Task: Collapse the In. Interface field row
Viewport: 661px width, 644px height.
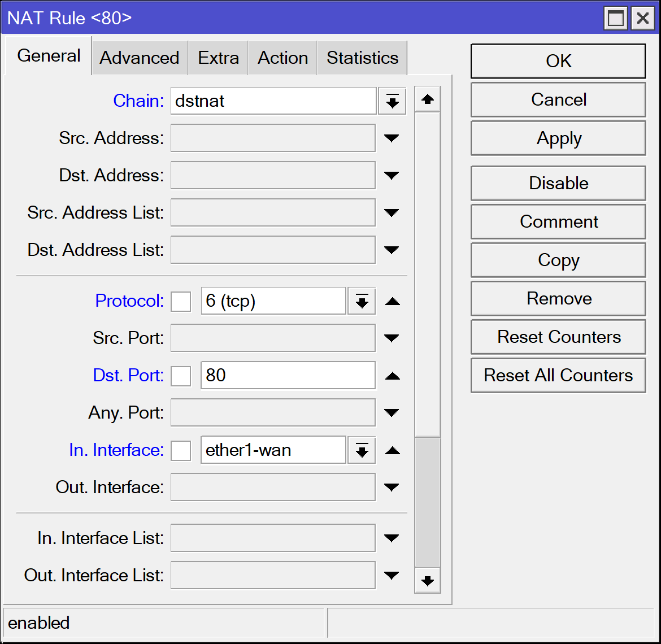Action: (x=392, y=450)
